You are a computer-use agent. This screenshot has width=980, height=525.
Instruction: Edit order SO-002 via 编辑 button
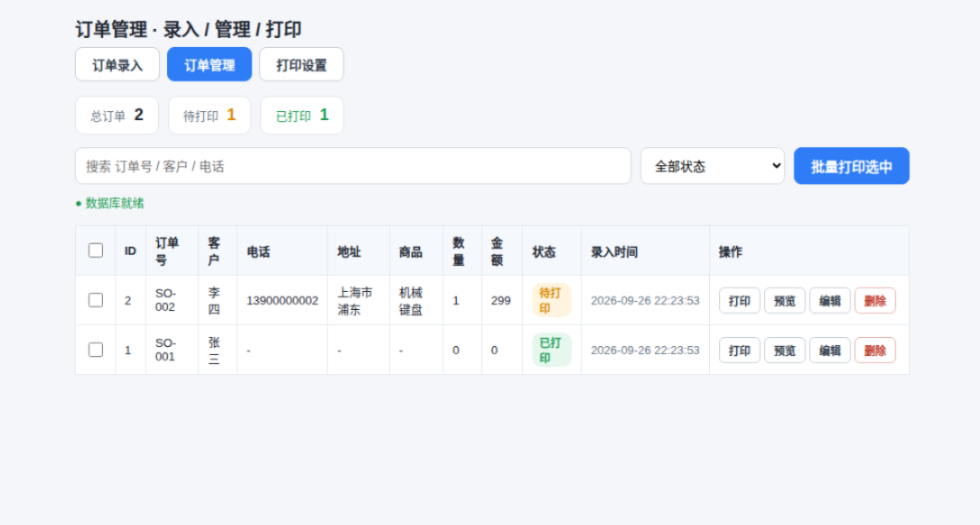830,301
